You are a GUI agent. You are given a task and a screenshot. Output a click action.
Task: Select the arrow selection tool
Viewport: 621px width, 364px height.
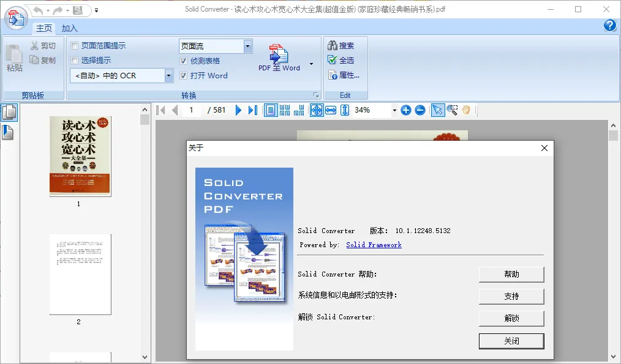point(437,110)
